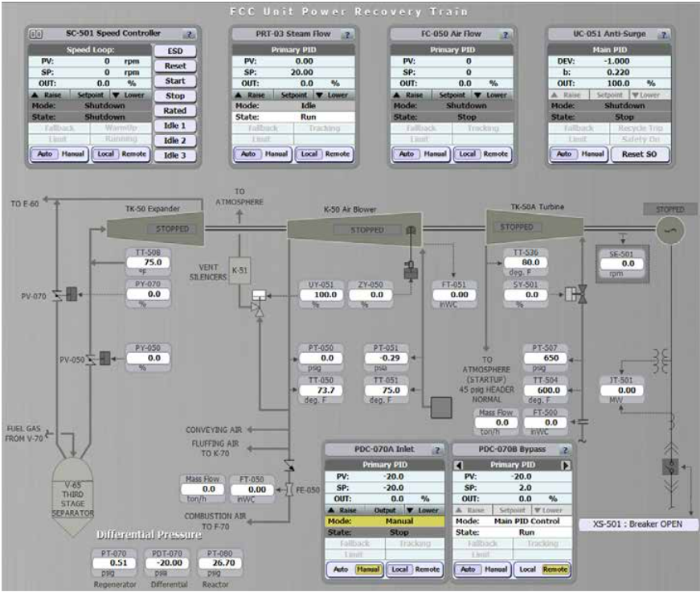Click the help icon on UC-051 Anti-Surge
The height and width of the screenshot is (592, 700).
tap(662, 35)
